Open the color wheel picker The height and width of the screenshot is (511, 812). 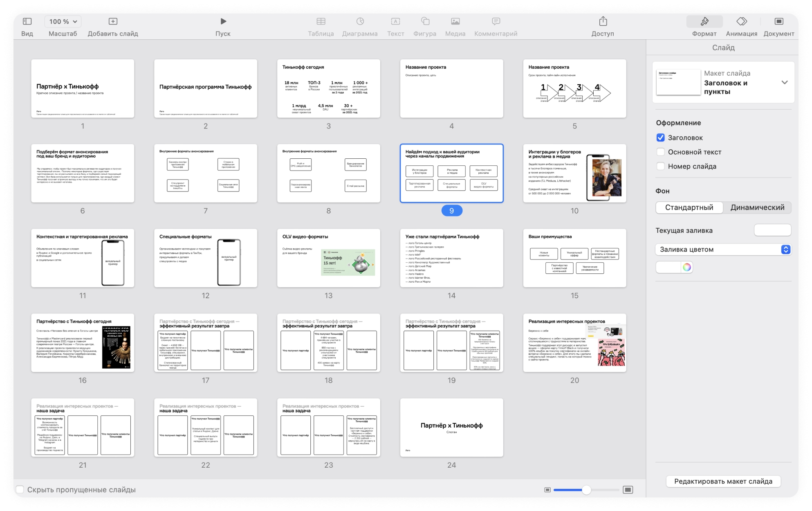click(x=686, y=267)
